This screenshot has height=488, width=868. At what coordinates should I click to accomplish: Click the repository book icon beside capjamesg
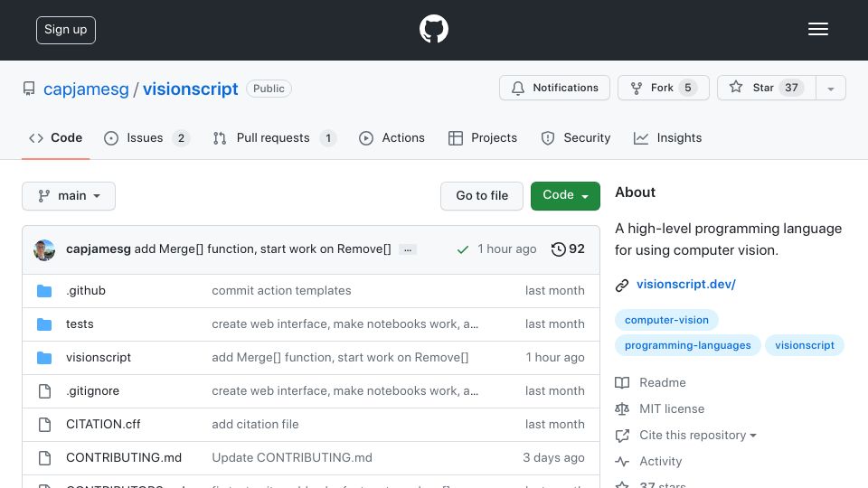(29, 89)
